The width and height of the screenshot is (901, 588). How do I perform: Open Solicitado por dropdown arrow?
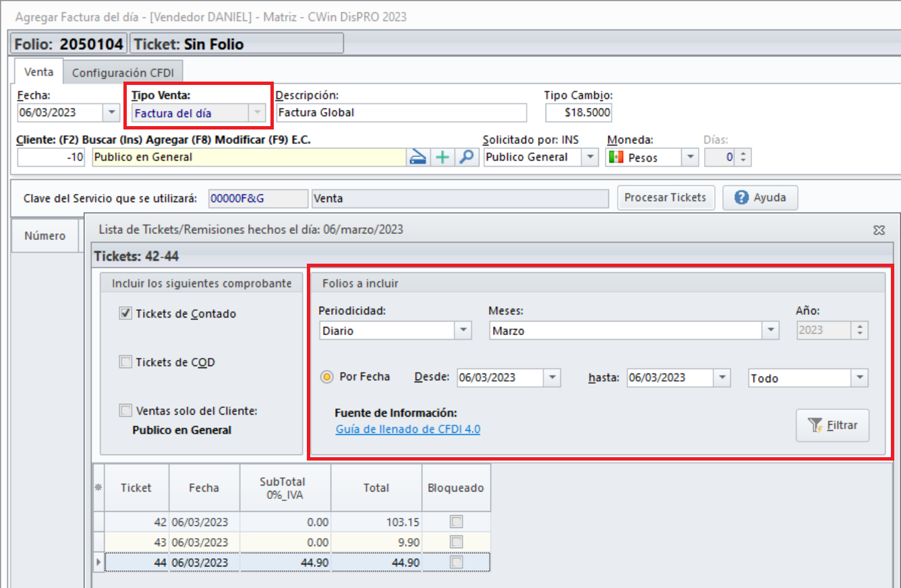590,157
